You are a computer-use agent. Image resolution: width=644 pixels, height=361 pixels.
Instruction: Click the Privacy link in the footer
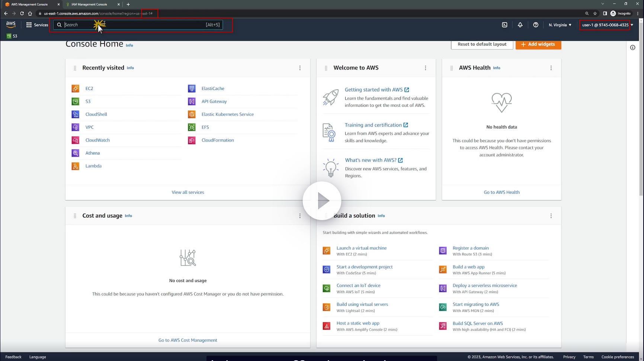(x=569, y=357)
